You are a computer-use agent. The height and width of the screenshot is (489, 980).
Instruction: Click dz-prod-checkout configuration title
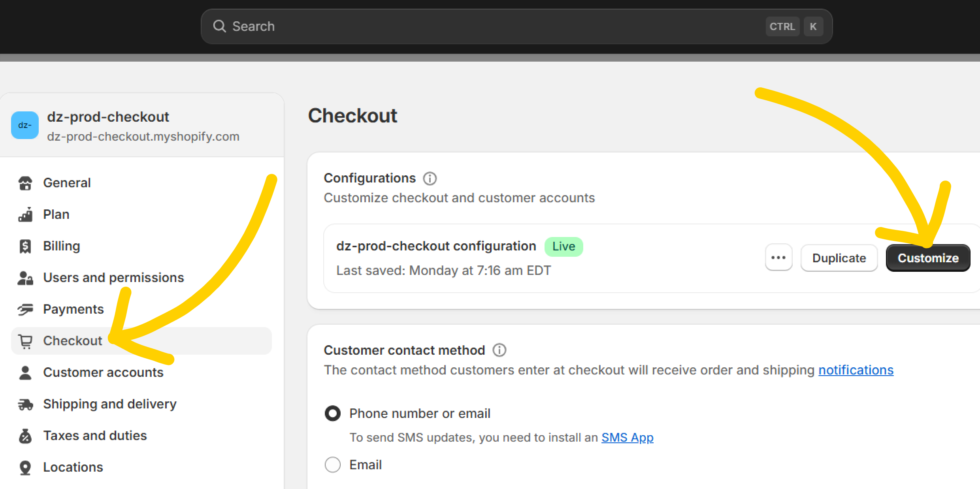coord(436,246)
